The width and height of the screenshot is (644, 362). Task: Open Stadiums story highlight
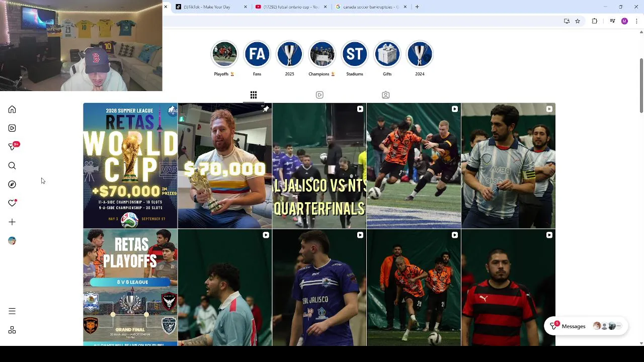click(355, 54)
